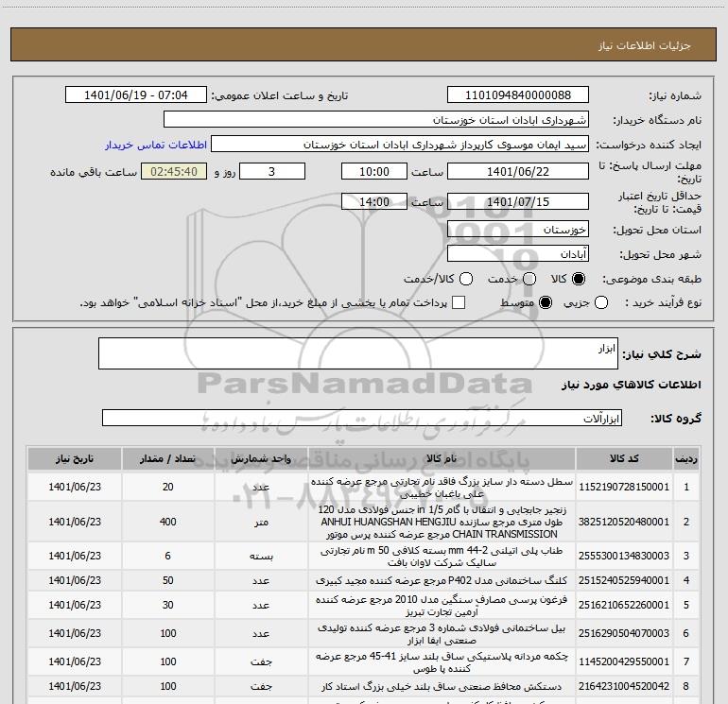Click unit جفت in the boots row

tap(261, 661)
